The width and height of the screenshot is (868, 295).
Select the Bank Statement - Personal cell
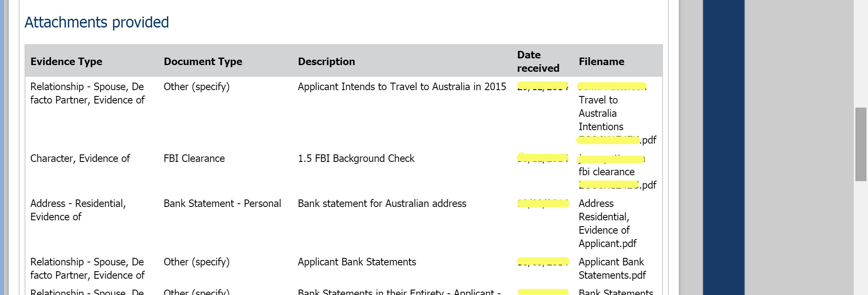[223, 203]
